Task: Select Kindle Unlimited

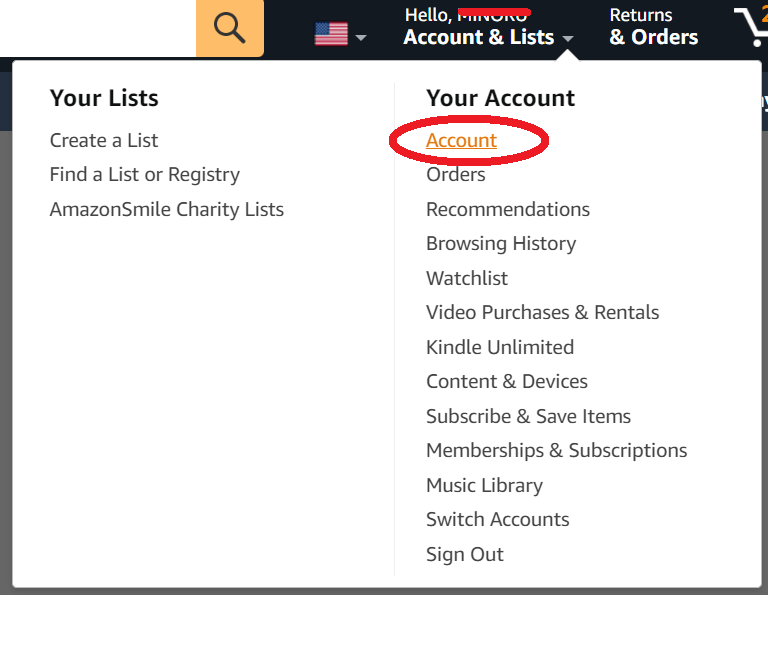Action: point(500,347)
